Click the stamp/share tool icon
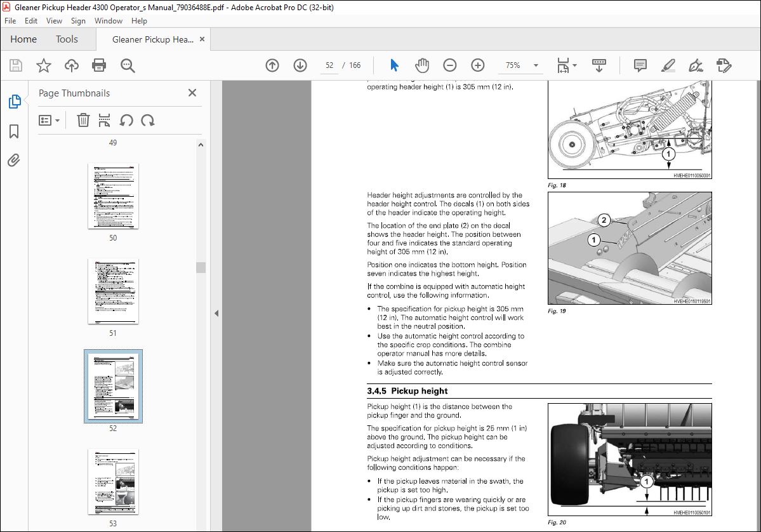Screen dimensions: 761x532 tap(724, 65)
